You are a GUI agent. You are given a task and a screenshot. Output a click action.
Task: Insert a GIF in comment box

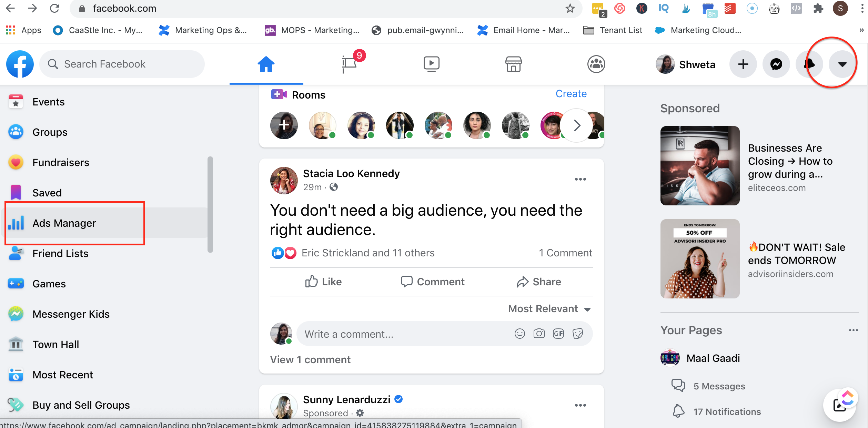(x=558, y=334)
